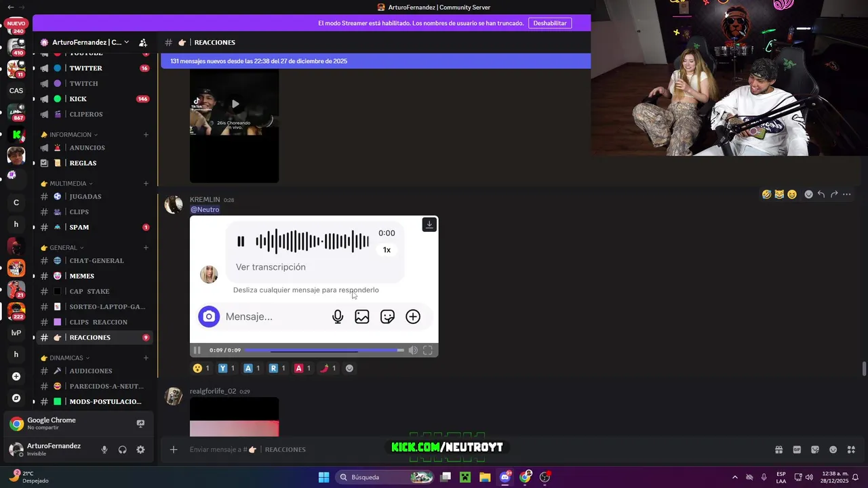
Task: Stop Google Chrome screen share icon
Action: (140, 424)
